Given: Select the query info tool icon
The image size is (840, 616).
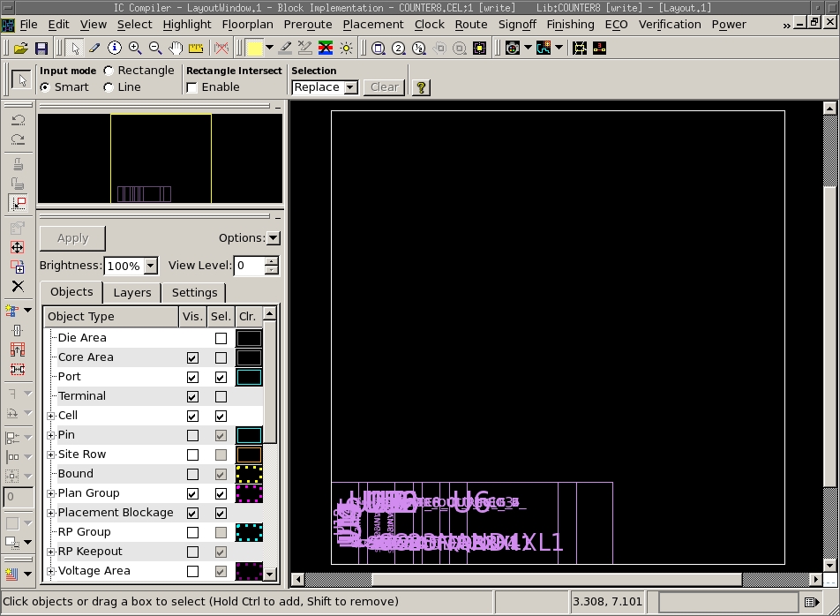Looking at the screenshot, I should pos(115,48).
